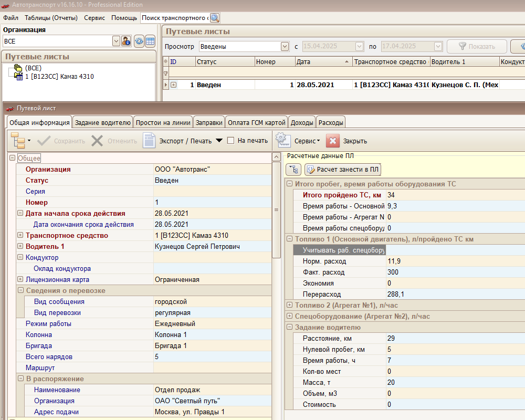Click the Водитель 1 column header

point(465,61)
